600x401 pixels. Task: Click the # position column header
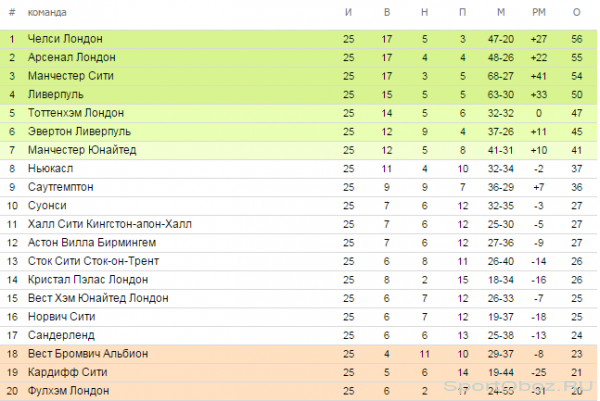tap(12, 13)
